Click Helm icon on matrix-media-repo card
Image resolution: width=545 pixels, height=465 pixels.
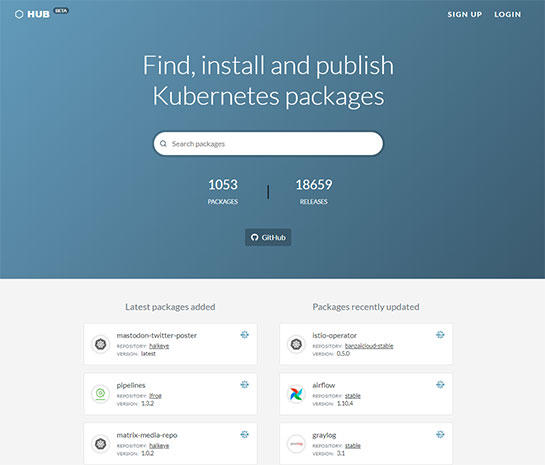tap(245, 434)
